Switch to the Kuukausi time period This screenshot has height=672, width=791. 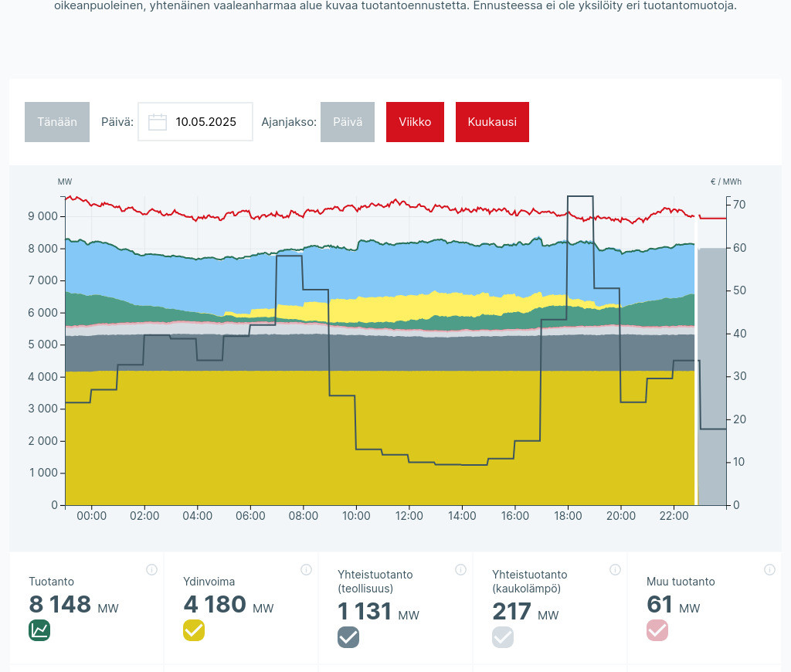pos(492,122)
